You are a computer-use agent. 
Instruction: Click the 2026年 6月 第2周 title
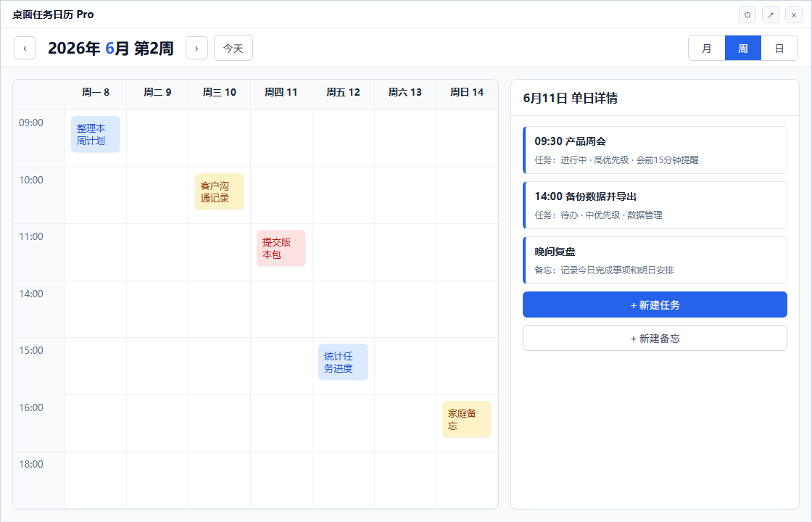pos(111,48)
